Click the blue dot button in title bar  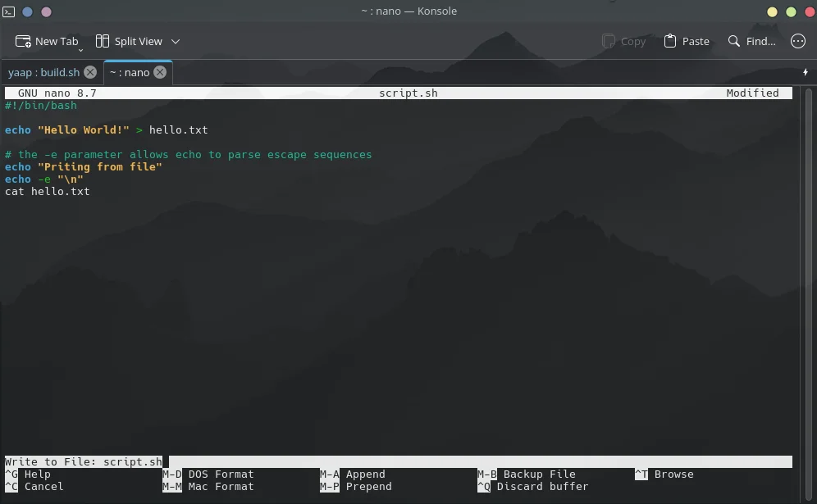point(28,11)
